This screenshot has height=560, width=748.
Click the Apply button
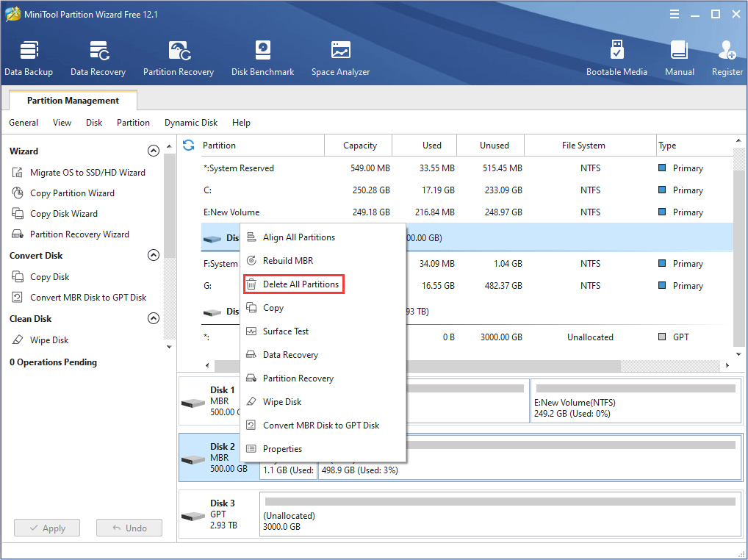coord(47,528)
